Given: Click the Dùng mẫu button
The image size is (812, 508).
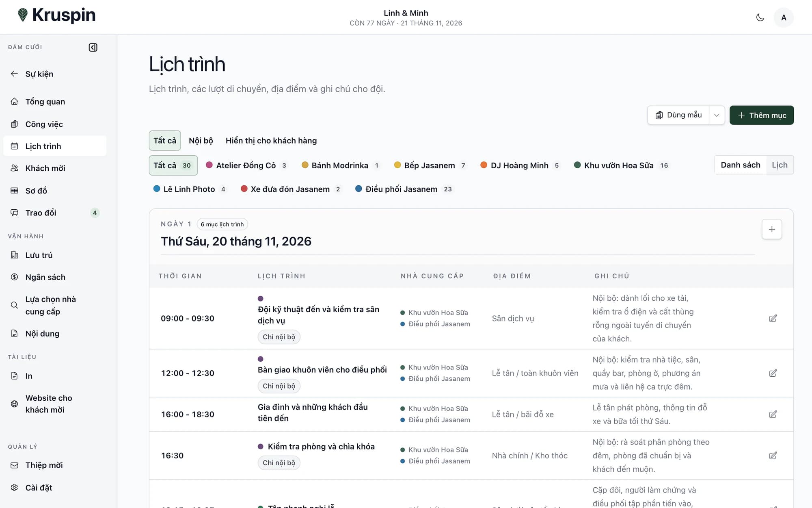Looking at the screenshot, I should [x=678, y=115].
